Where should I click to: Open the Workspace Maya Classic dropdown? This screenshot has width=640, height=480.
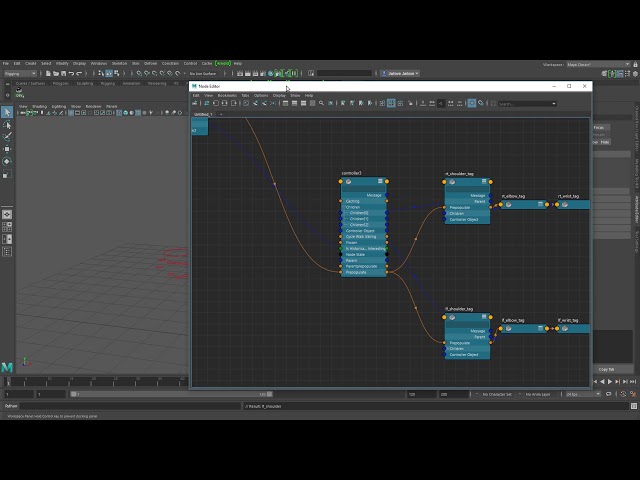[x=598, y=64]
